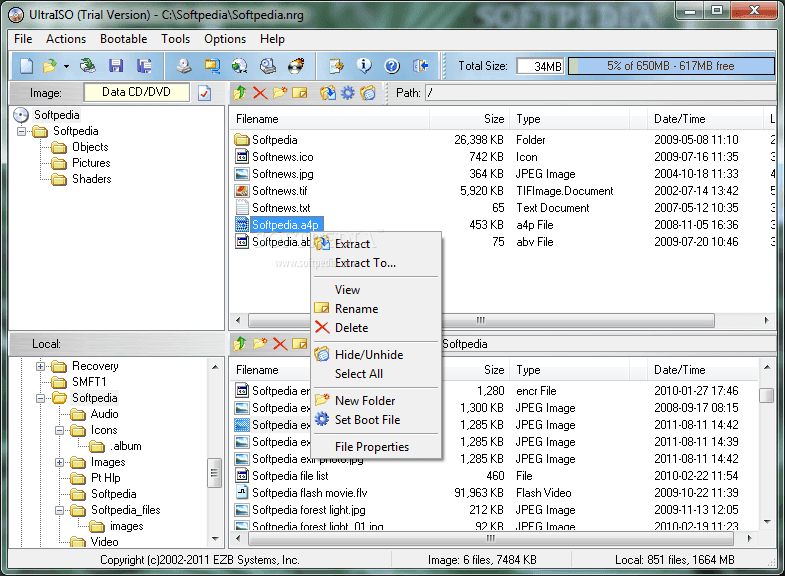Open the dropdown arrow beside Open icon
This screenshot has height=576, width=785.
(x=66, y=66)
